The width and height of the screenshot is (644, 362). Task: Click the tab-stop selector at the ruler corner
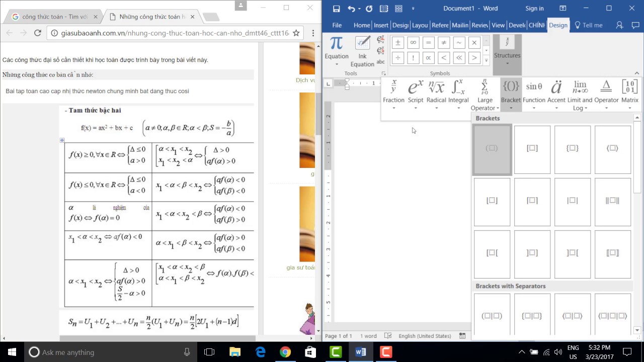pyautogui.click(x=328, y=83)
